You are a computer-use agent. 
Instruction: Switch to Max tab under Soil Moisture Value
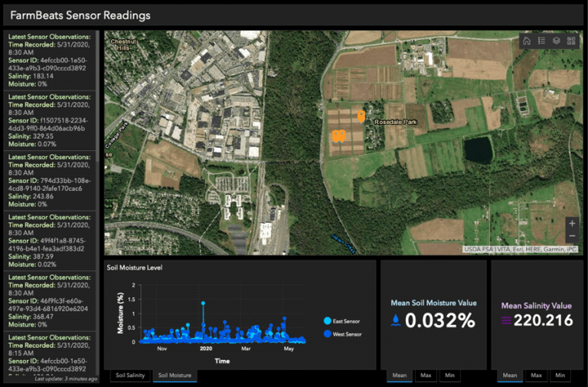click(426, 375)
